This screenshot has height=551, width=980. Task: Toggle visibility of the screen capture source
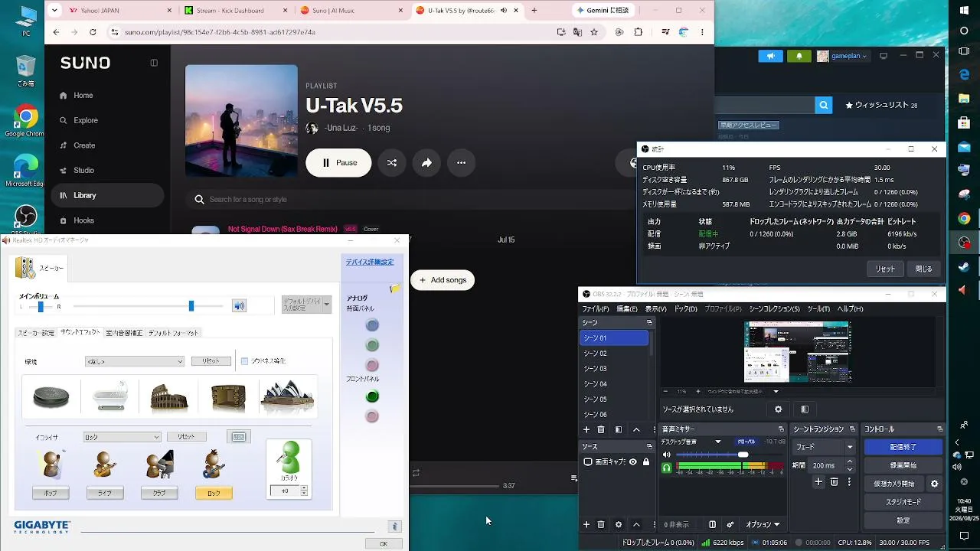point(632,462)
